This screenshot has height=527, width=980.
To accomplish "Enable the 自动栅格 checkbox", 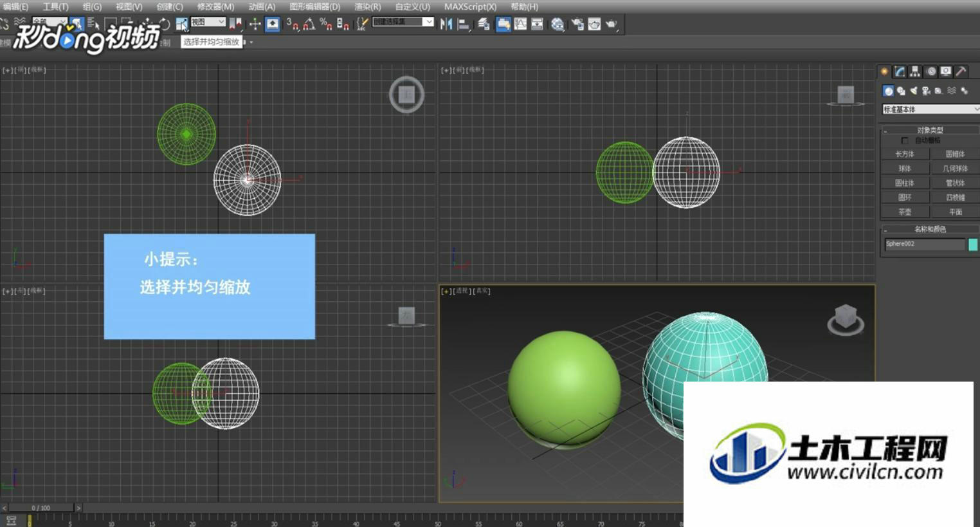I will 904,140.
